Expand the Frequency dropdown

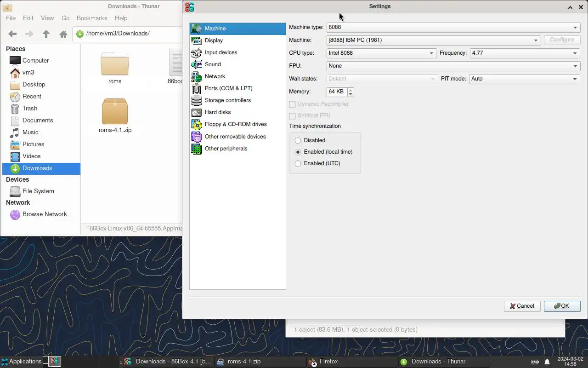coord(525,53)
